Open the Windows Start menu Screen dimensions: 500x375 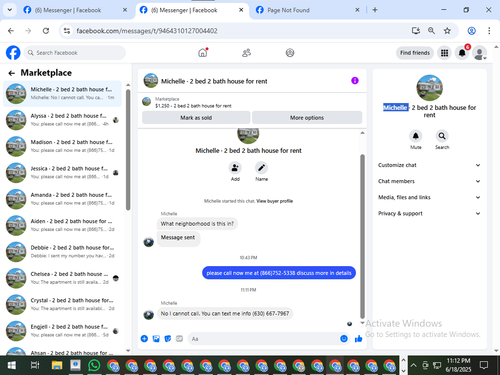click(x=11, y=365)
